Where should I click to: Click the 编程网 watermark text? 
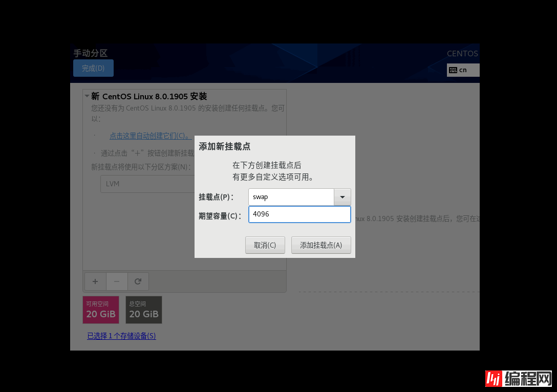pos(528,379)
